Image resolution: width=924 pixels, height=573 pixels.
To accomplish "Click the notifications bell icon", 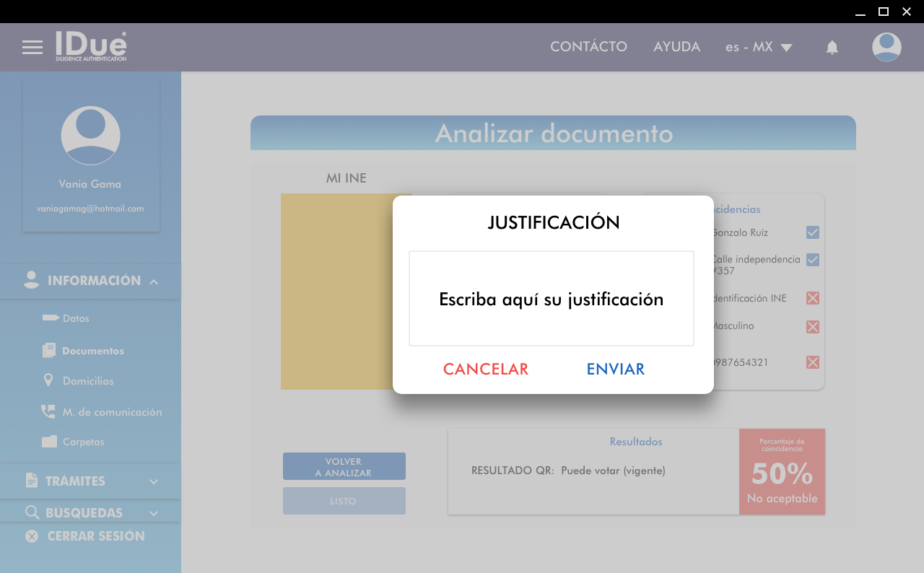I will coord(832,48).
